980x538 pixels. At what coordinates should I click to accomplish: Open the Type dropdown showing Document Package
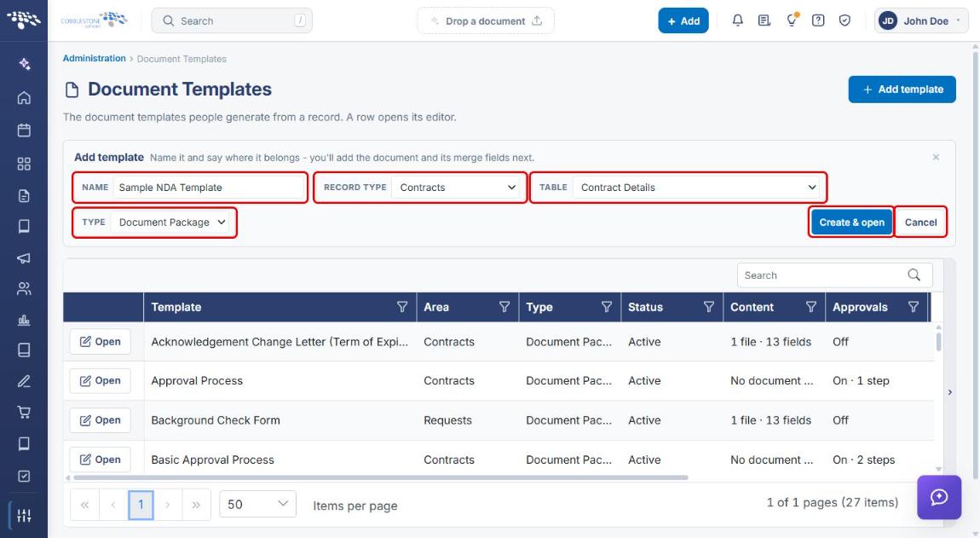point(170,222)
